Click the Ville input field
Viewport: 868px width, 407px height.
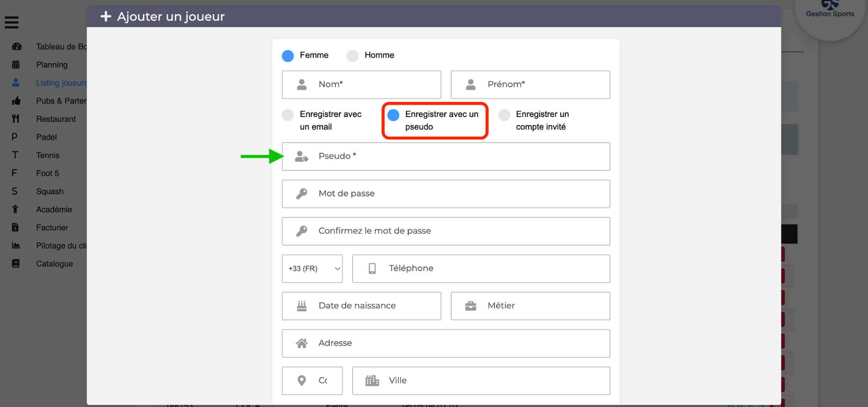click(481, 380)
